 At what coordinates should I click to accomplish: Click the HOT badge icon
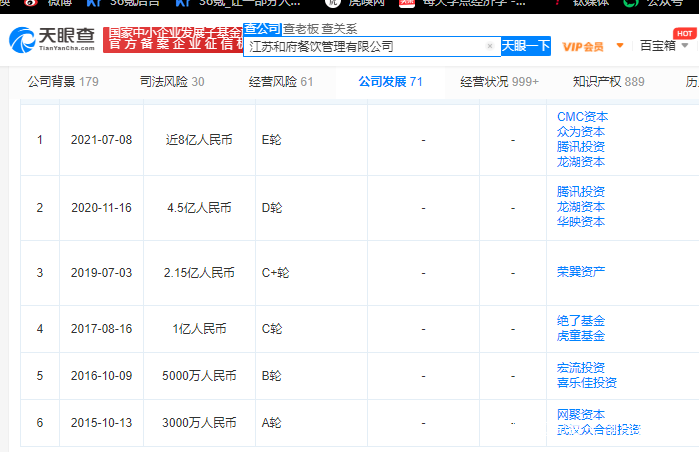[x=684, y=33]
